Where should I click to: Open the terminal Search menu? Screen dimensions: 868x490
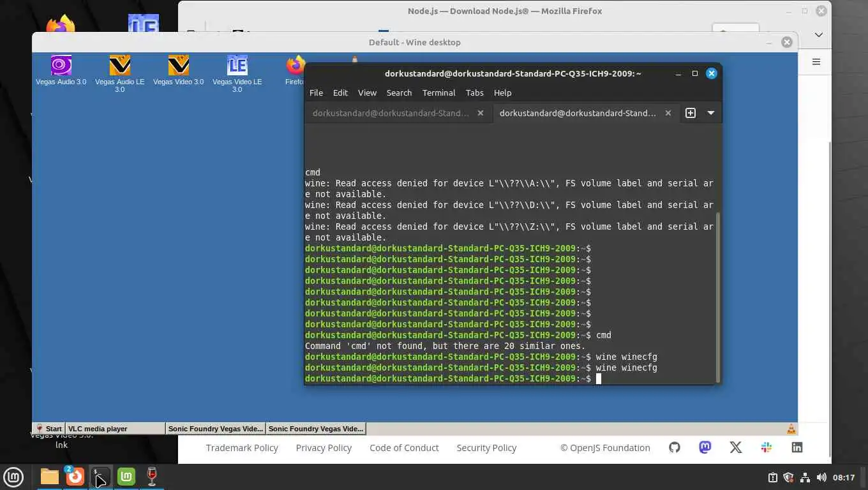[399, 93]
